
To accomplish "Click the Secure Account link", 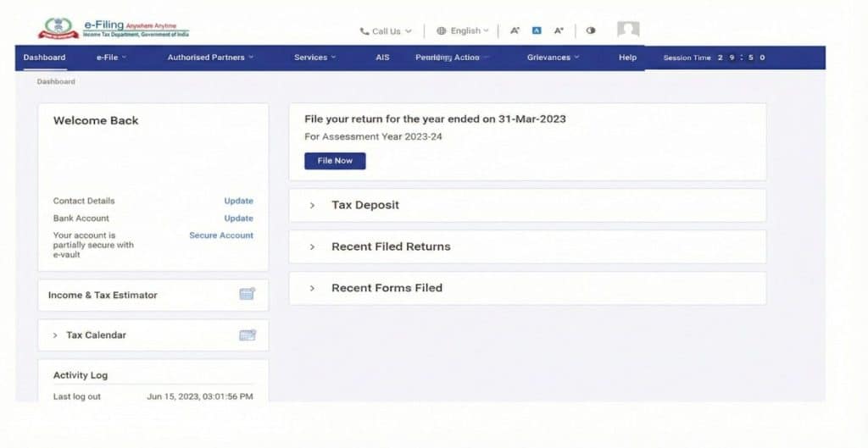I will click(x=221, y=235).
